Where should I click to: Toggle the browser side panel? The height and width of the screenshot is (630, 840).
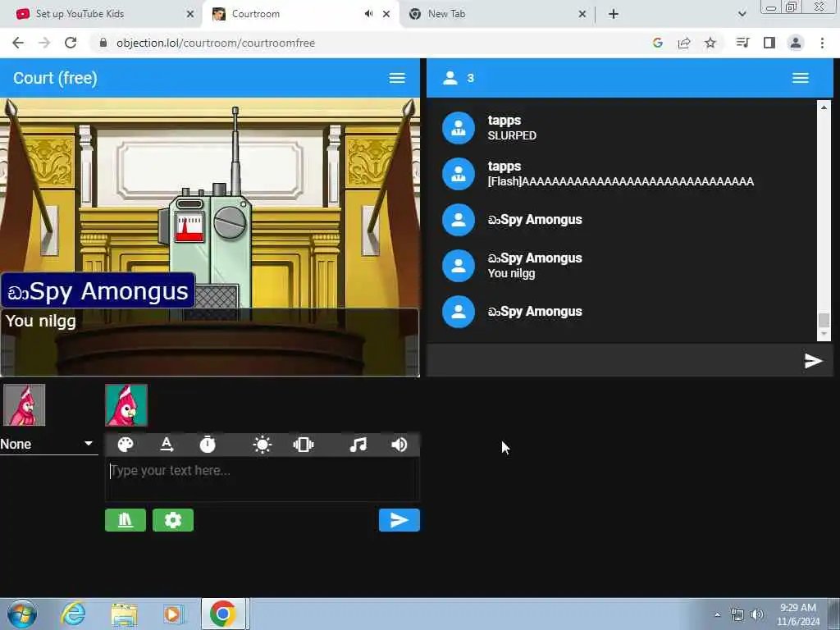click(x=769, y=43)
